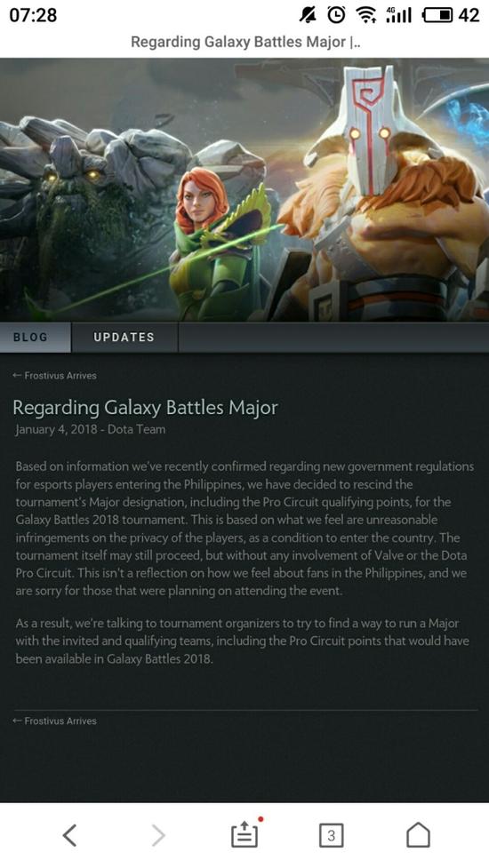Screen dimensions: 489x868
Task: Tap the January 4, 2018 date line
Action: [90, 429]
